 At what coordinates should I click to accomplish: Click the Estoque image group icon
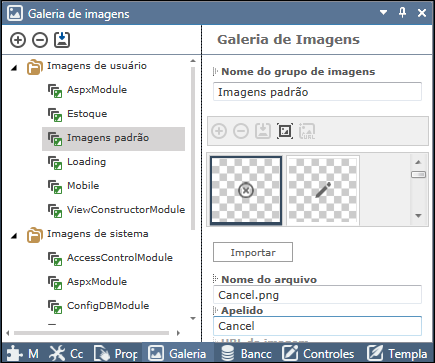click(x=55, y=114)
